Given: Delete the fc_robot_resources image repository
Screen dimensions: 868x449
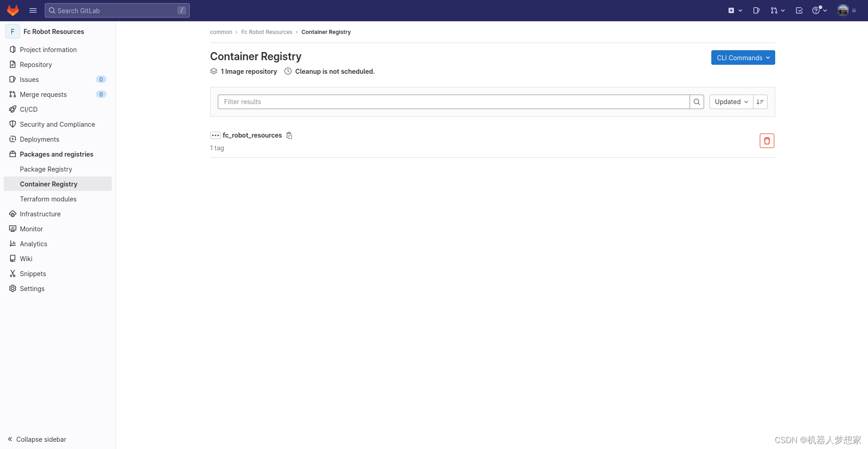Looking at the screenshot, I should click(767, 140).
